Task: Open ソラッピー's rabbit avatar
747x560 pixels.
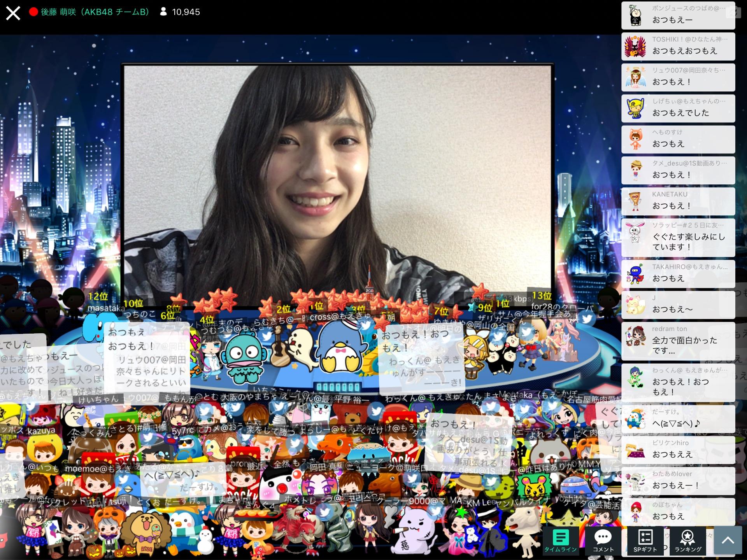Action: (x=635, y=233)
